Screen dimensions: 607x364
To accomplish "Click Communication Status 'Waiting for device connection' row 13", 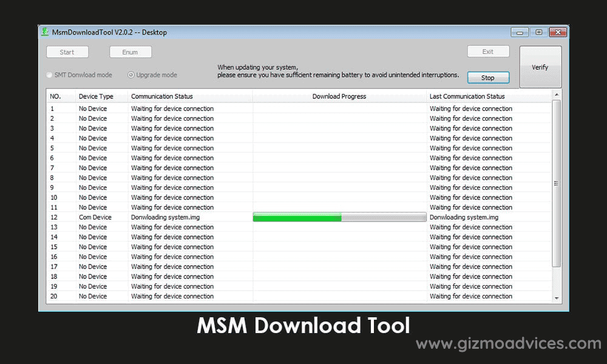I will click(172, 227).
